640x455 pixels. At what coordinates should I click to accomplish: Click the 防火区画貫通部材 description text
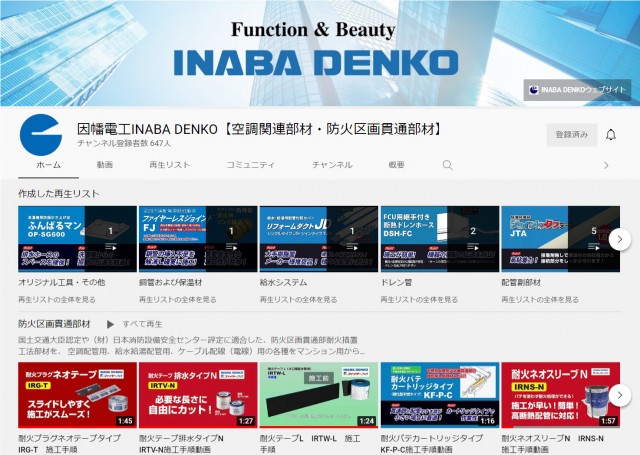pyautogui.click(x=191, y=345)
